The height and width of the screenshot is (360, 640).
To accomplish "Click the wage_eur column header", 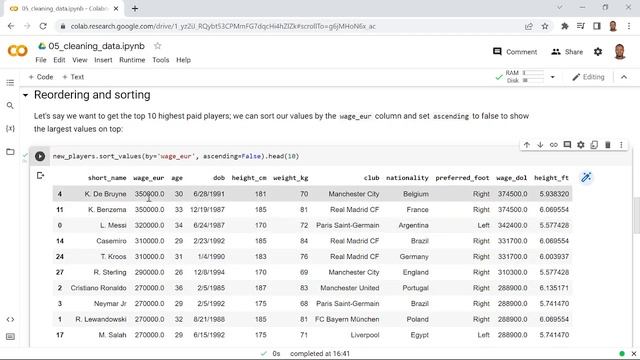I will 149,178.
